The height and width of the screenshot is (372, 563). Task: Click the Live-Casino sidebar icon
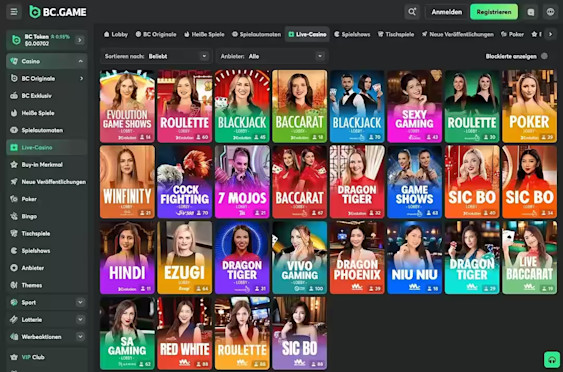14,148
